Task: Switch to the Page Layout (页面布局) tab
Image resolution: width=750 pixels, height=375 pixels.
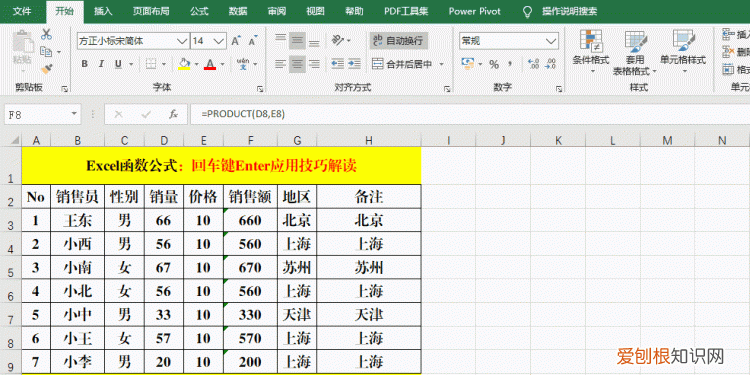Action: [x=151, y=11]
